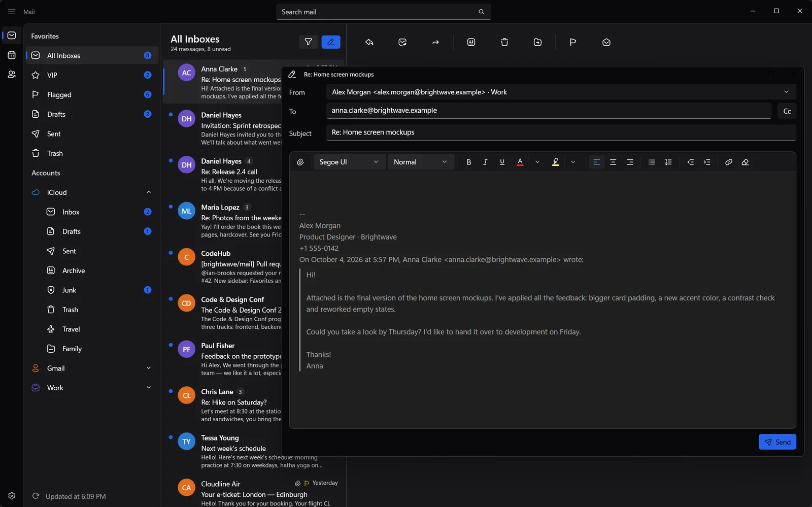Open the Segoe UI font dropdown
Viewport: 812px width, 507px height.
[x=350, y=162]
